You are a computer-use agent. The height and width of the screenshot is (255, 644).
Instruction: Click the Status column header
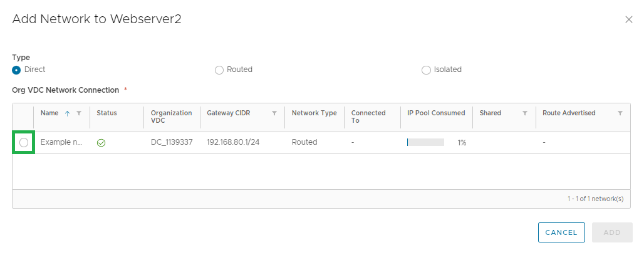(106, 113)
